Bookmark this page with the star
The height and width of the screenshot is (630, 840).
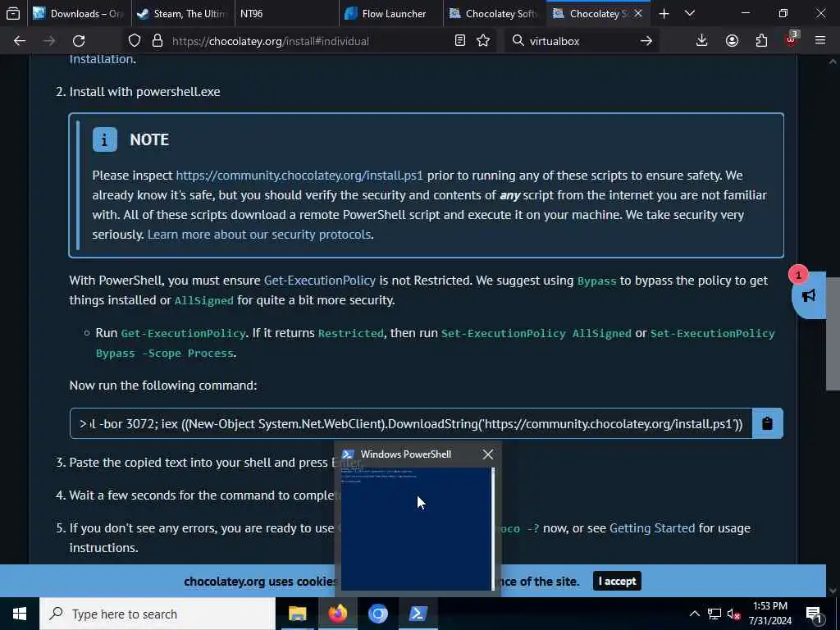pos(483,41)
